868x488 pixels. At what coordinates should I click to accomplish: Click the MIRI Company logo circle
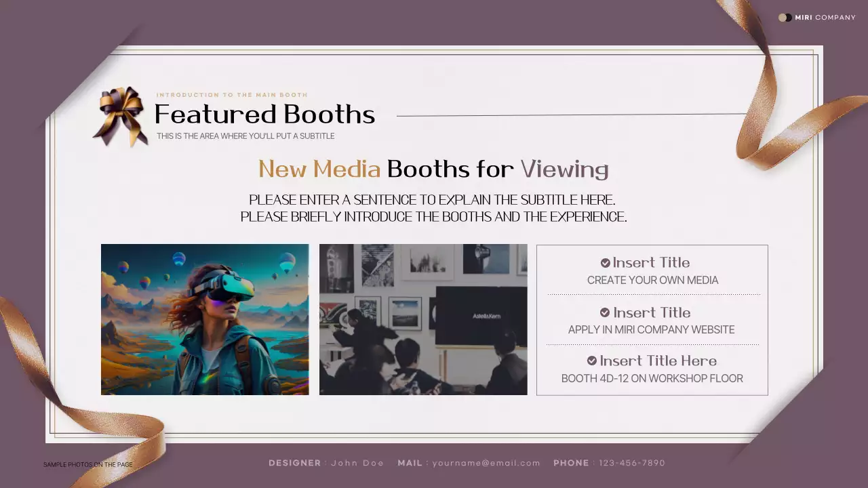point(783,17)
